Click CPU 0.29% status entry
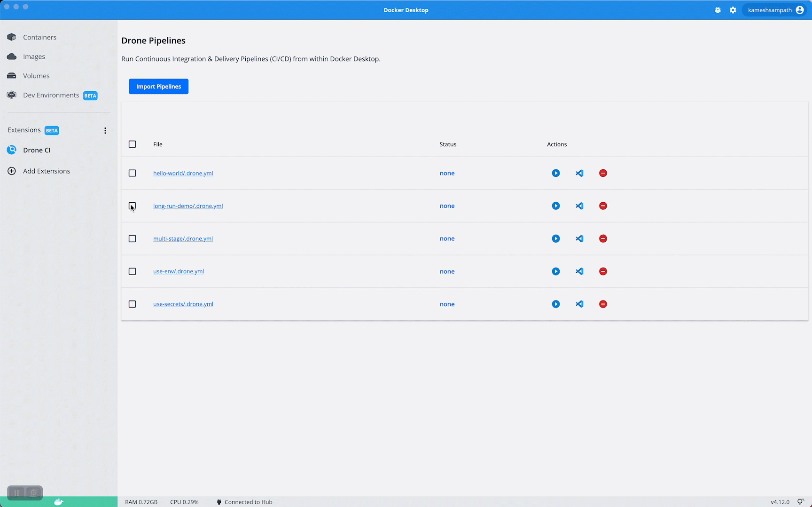Screen dimensions: 812x507 click(184, 502)
